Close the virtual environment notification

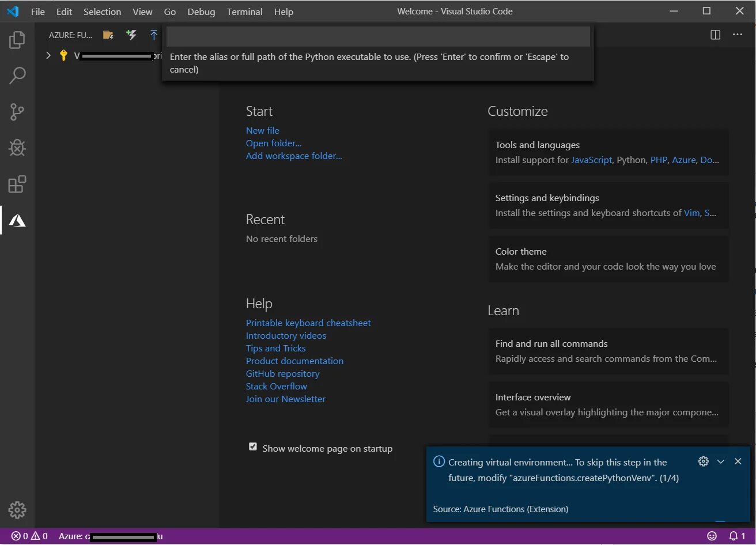(738, 461)
